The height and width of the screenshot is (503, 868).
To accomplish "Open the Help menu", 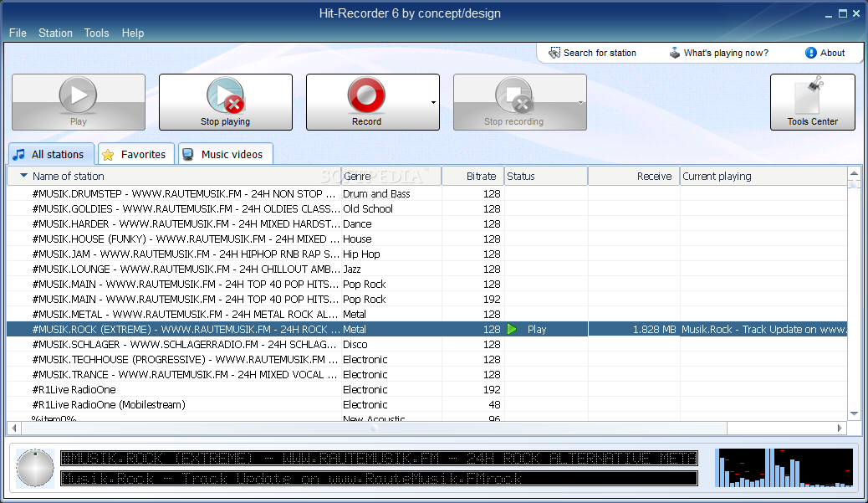I will click(x=133, y=33).
